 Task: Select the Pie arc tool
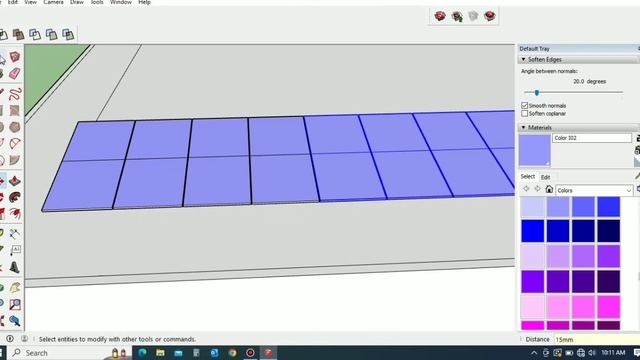click(x=15, y=160)
